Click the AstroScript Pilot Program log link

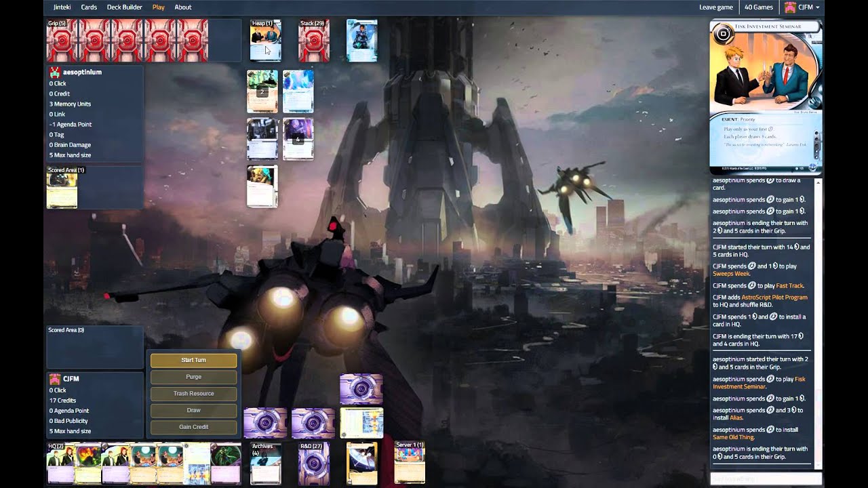pyautogui.click(x=774, y=297)
